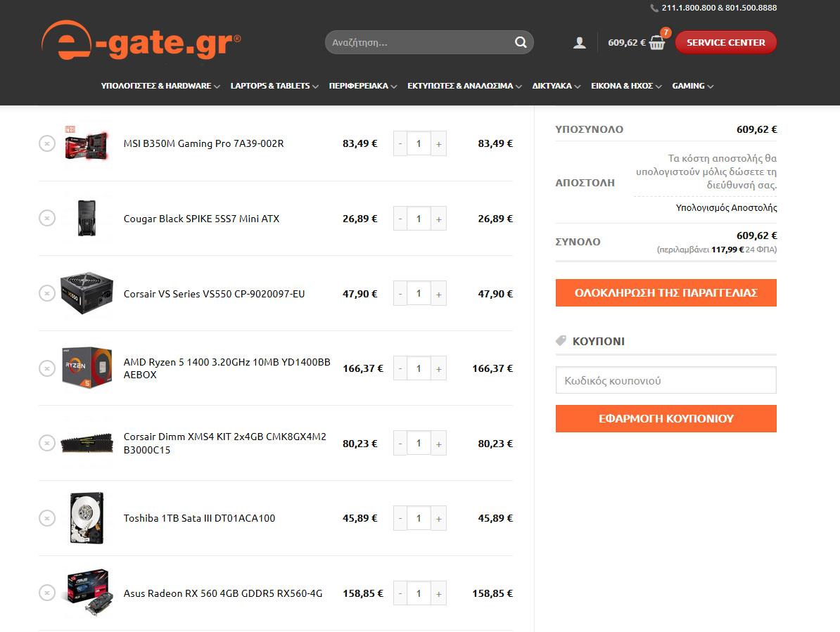Open Cougar Black SPIKE 5SS7 product link

201,219
